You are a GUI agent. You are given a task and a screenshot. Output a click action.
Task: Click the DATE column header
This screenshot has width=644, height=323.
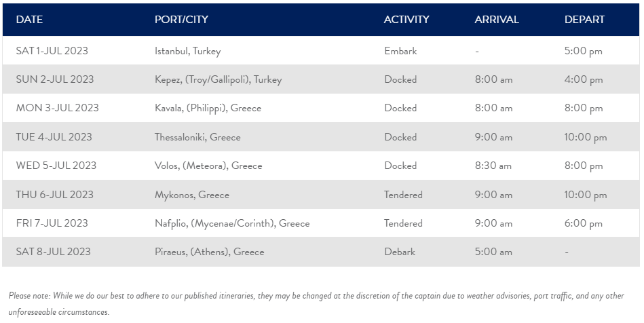(29, 19)
